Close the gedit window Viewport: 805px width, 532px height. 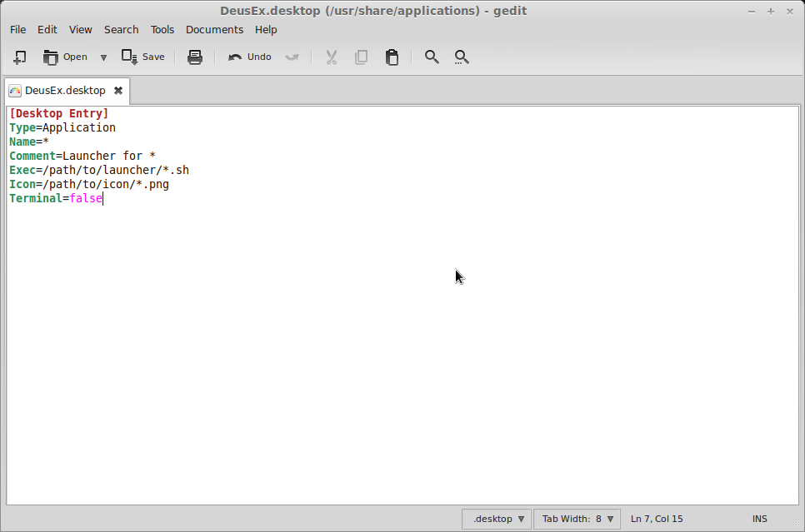click(x=790, y=12)
